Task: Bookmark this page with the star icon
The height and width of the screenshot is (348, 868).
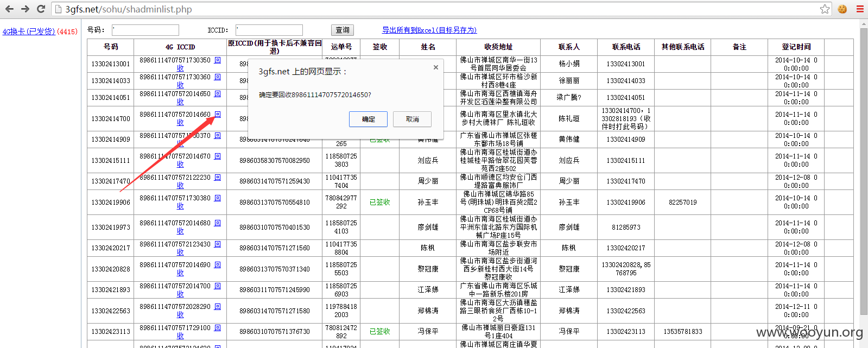Action: pos(825,9)
